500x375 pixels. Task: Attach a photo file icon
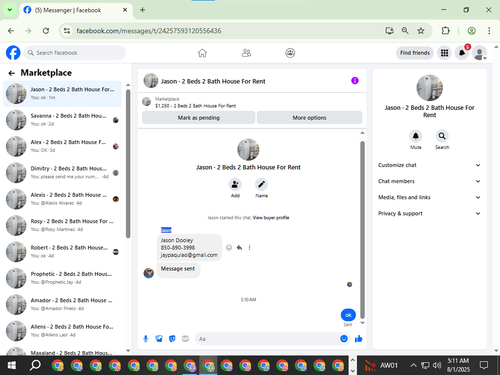159,339
